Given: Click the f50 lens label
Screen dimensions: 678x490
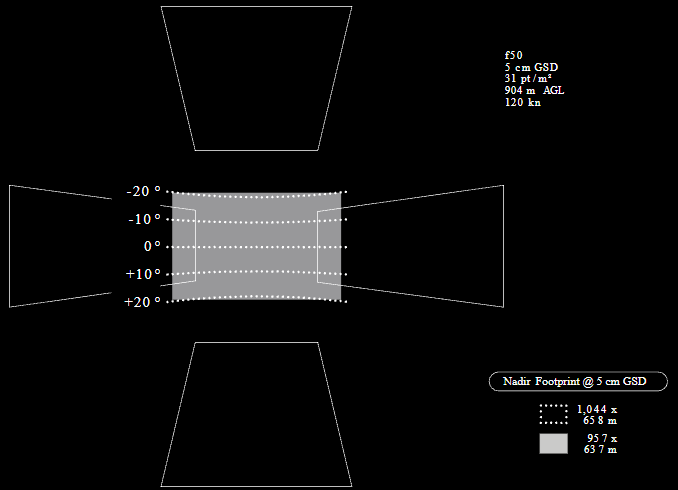Looking at the screenshot, I should [x=514, y=55].
